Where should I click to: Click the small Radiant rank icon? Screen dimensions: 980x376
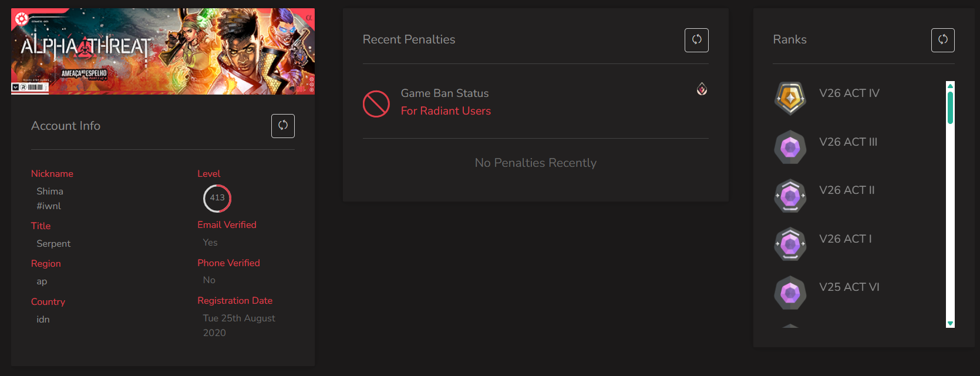point(702,89)
